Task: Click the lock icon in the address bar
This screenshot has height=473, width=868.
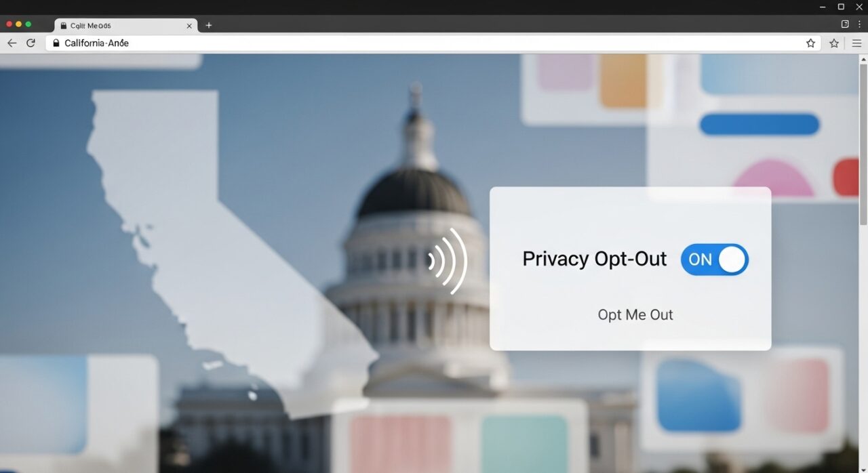Action: click(x=56, y=43)
